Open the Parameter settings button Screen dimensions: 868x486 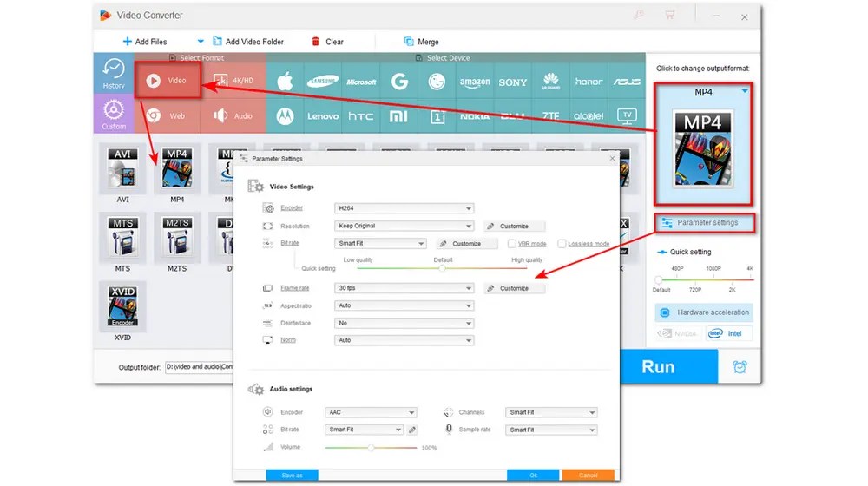(x=704, y=222)
